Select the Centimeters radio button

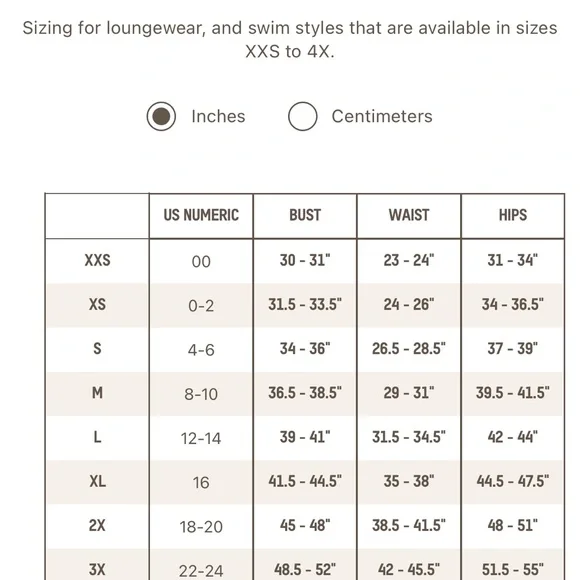click(303, 116)
